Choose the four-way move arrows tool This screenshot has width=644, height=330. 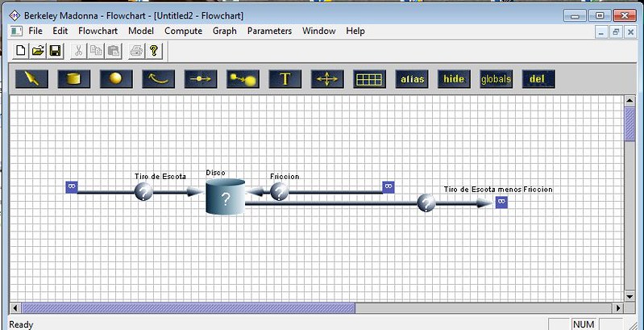(327, 79)
